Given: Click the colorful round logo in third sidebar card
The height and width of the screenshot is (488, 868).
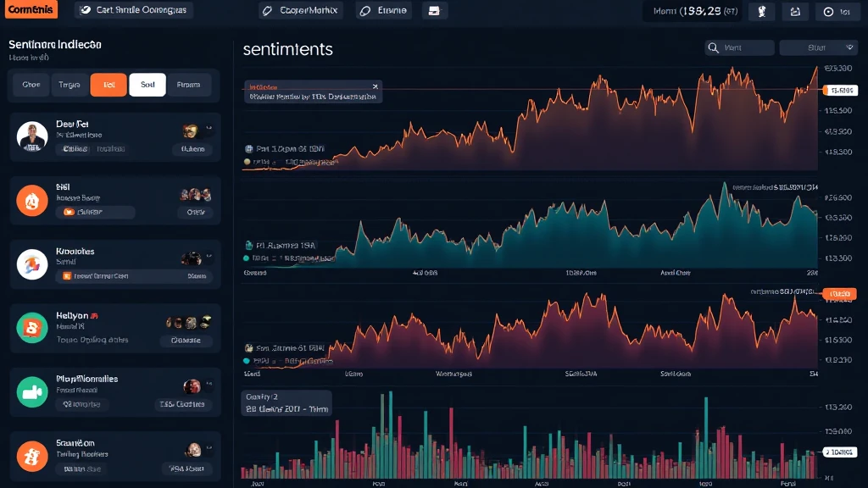Looking at the screenshot, I should (32, 264).
